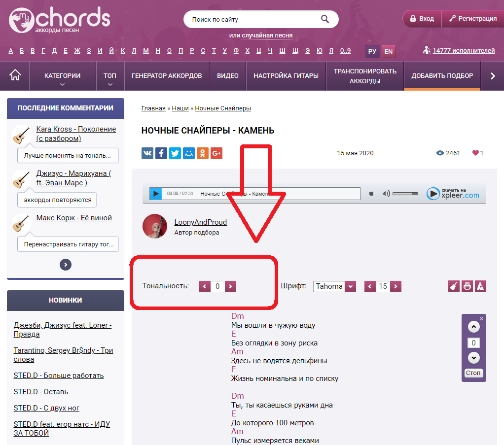Expand the КАТЕГОРИИ menu

pyautogui.click(x=62, y=76)
